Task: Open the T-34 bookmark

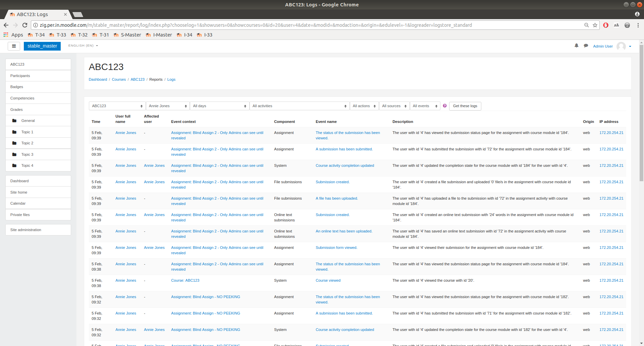Action: coord(36,35)
